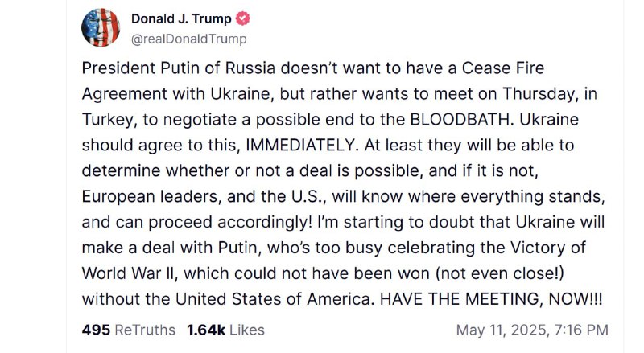Click 'World War II' in the post
Screen dimensions: 644x353
click(130, 273)
